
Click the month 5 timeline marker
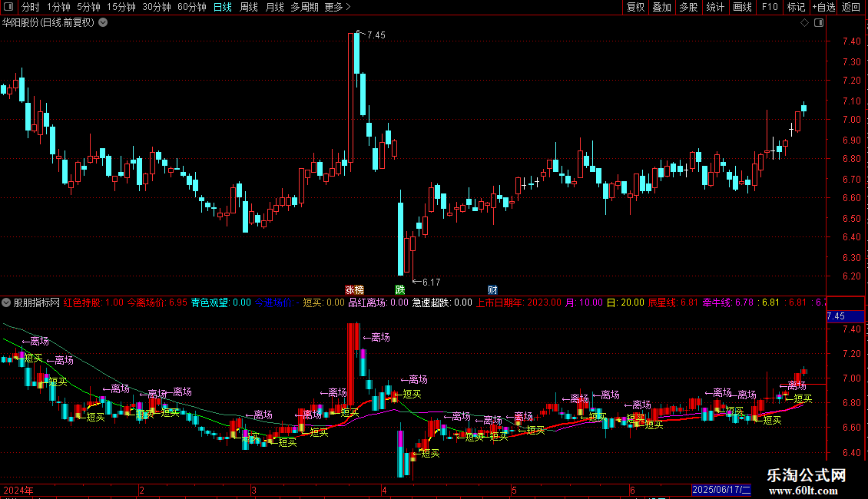click(x=514, y=490)
